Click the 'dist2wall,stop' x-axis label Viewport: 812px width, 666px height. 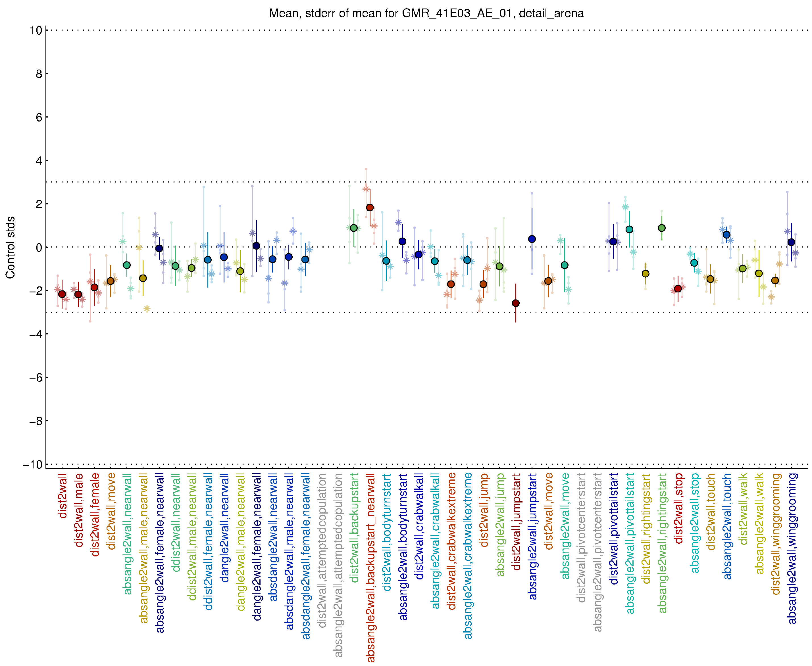point(678,508)
